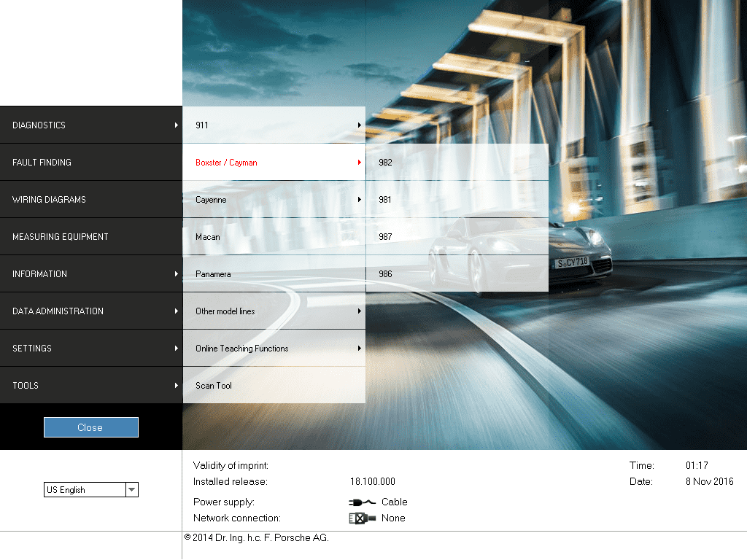Open Data Administration menu

click(x=90, y=311)
